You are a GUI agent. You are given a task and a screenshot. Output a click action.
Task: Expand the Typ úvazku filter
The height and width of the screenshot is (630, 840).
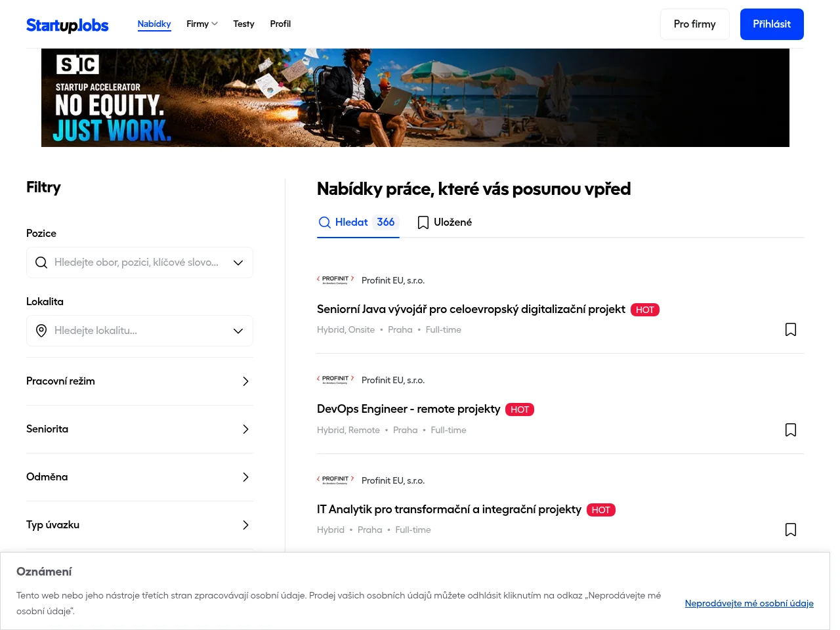pos(140,525)
